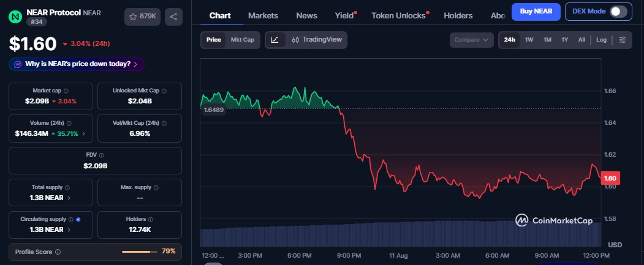Open the Holders tab
This screenshot has width=644, height=265.
tap(458, 15)
